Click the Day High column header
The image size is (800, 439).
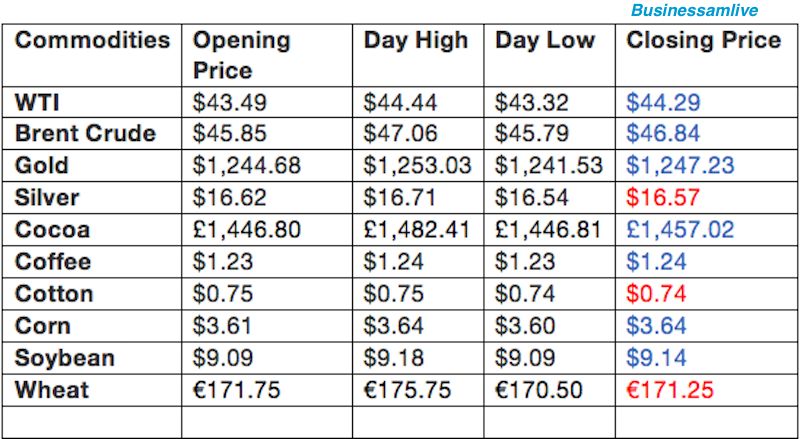pos(416,40)
